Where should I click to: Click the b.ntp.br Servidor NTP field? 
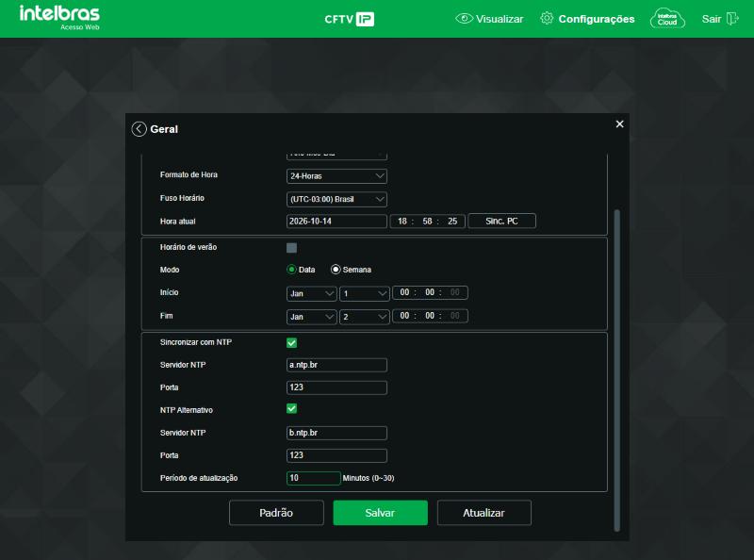(x=336, y=433)
